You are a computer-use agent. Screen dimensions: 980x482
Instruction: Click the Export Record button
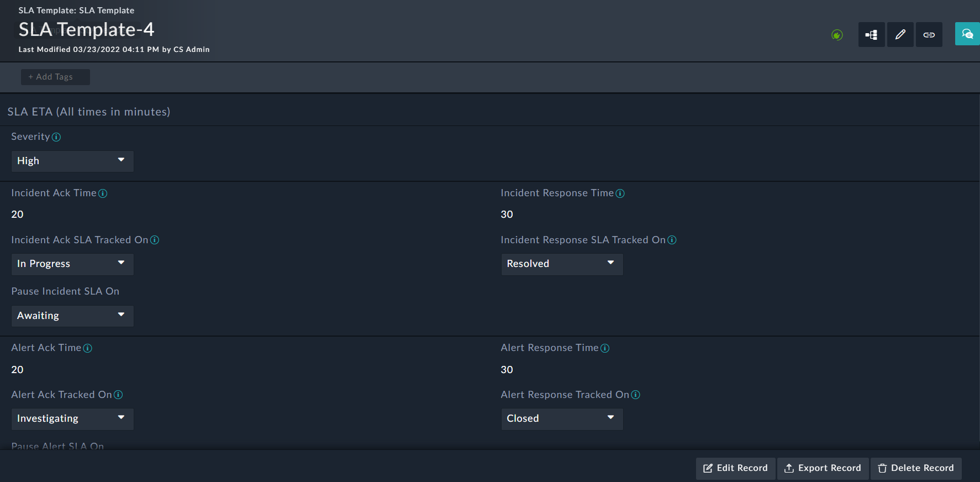pos(823,468)
